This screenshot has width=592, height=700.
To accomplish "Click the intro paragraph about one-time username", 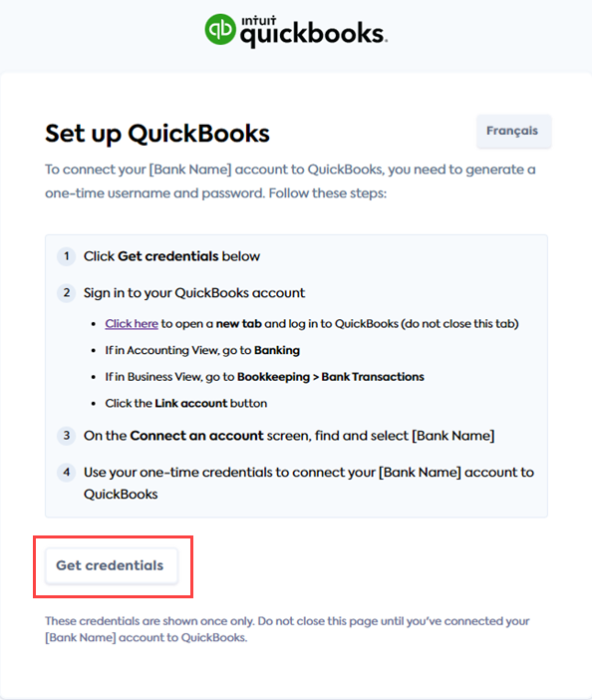I will (x=290, y=181).
